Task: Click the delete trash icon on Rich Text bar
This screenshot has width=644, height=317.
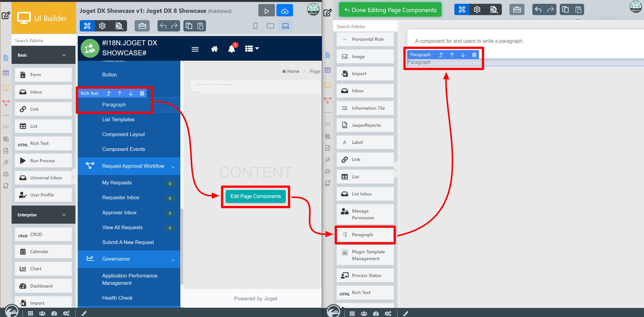Action: click(142, 93)
